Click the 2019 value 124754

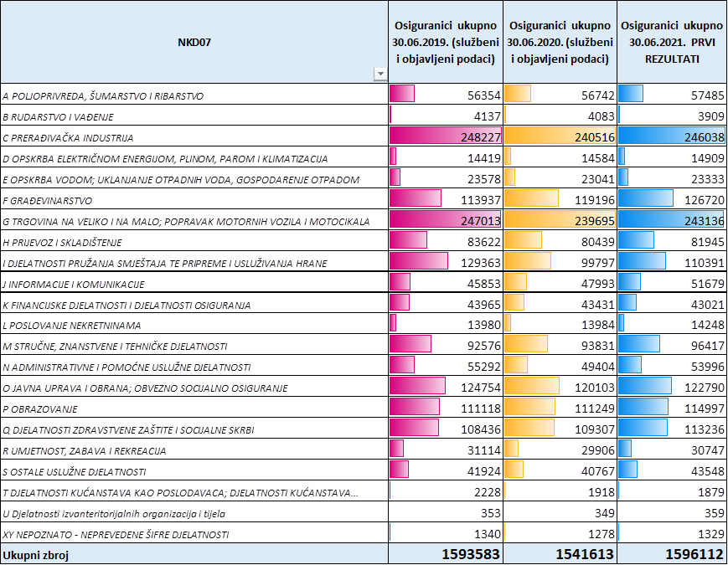coord(481,388)
